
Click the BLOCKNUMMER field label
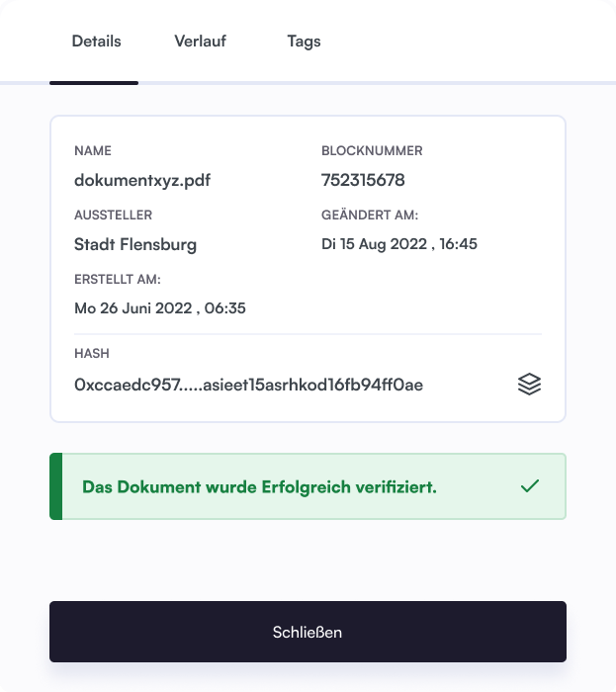point(372,151)
